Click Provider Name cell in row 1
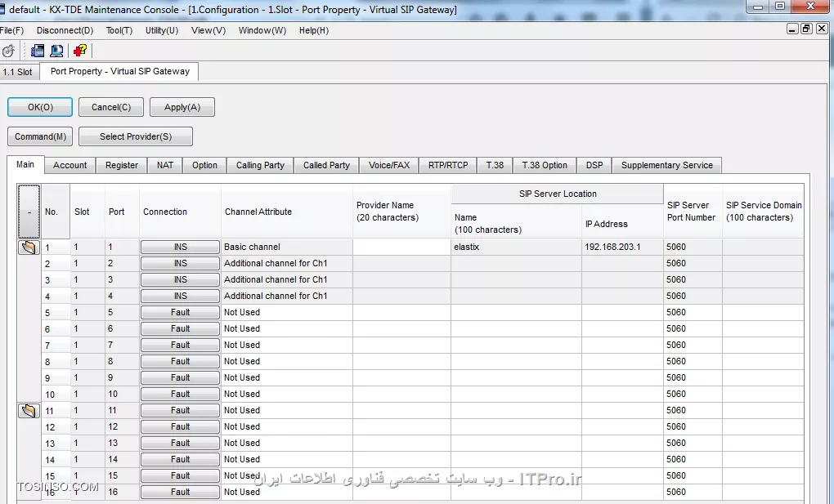834x504 pixels. click(401, 248)
